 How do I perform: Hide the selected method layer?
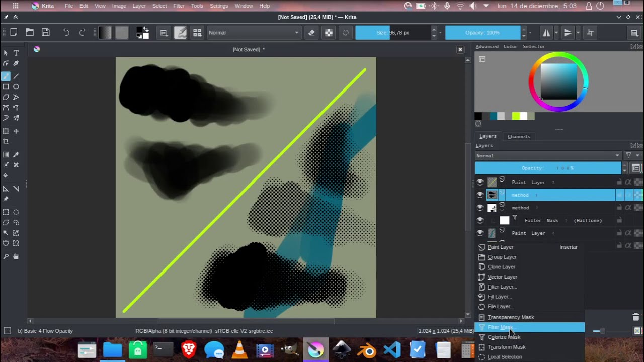480,195
